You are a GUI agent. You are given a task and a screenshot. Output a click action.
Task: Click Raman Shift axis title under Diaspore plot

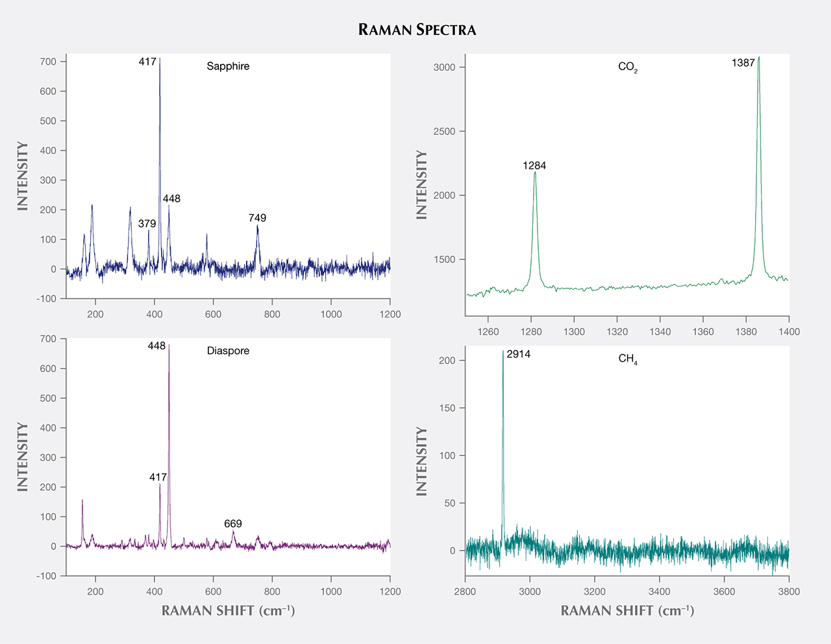pyautogui.click(x=228, y=611)
